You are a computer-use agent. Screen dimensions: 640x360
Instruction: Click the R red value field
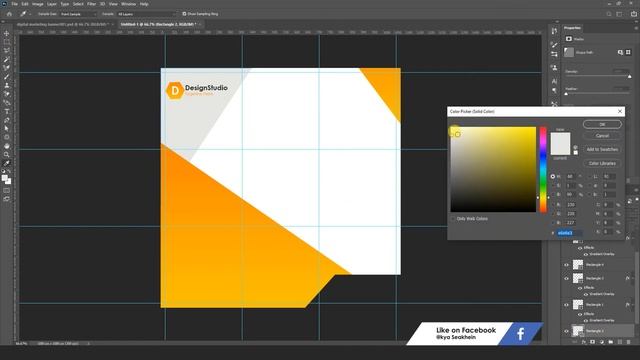pyautogui.click(x=571, y=204)
